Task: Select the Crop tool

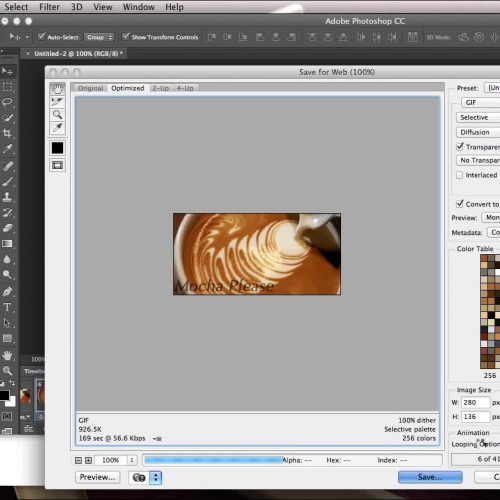Action: point(7,133)
